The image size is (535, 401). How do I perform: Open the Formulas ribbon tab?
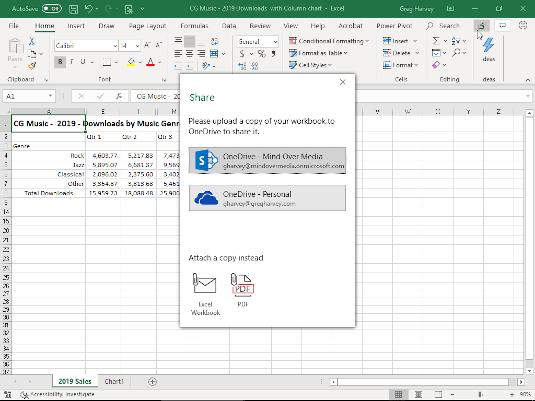(194, 26)
